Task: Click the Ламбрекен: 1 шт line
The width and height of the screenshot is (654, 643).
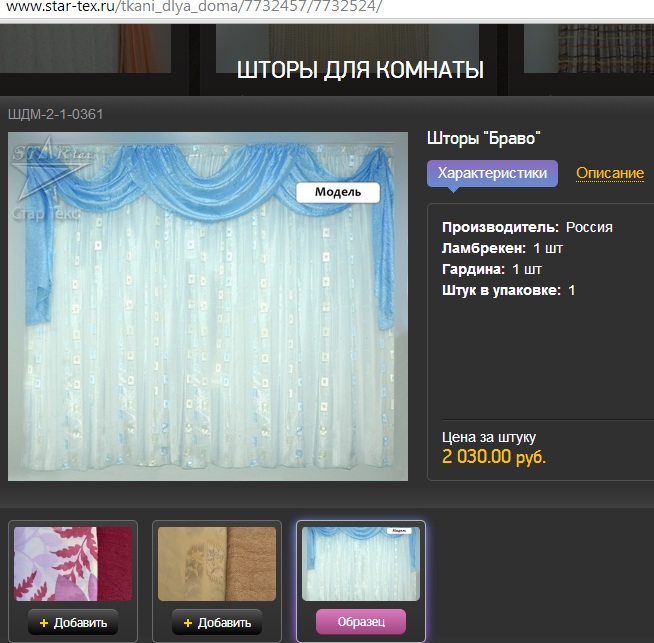Action: 502,249
